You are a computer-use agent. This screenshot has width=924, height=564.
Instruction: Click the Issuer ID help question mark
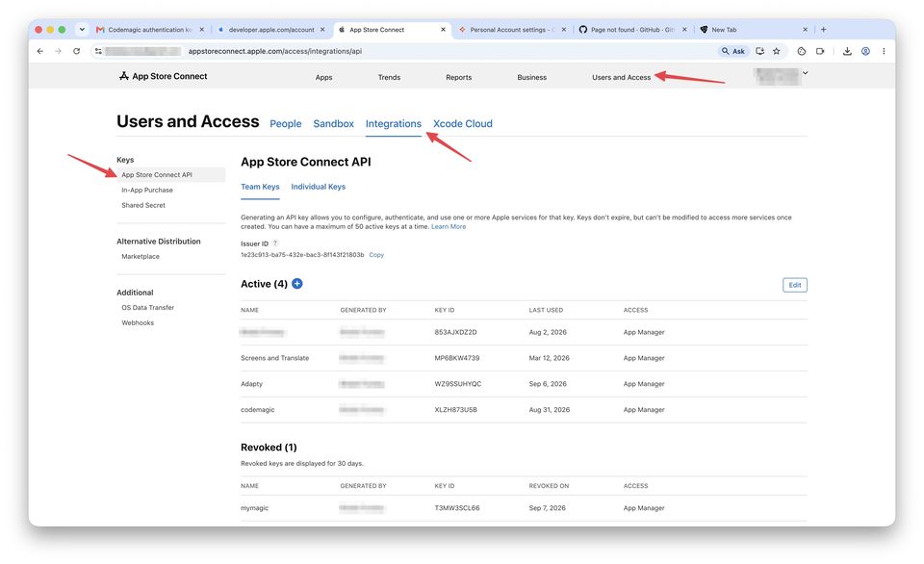(x=275, y=243)
